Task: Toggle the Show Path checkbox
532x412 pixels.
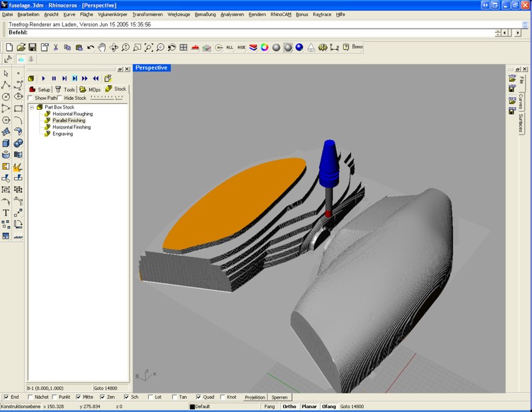Action: 30,98
